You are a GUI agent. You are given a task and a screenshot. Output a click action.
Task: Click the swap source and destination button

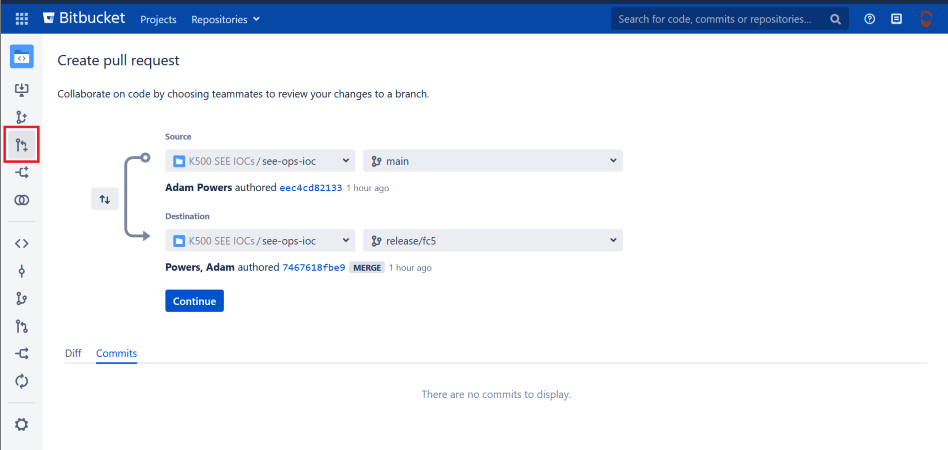[x=105, y=199]
